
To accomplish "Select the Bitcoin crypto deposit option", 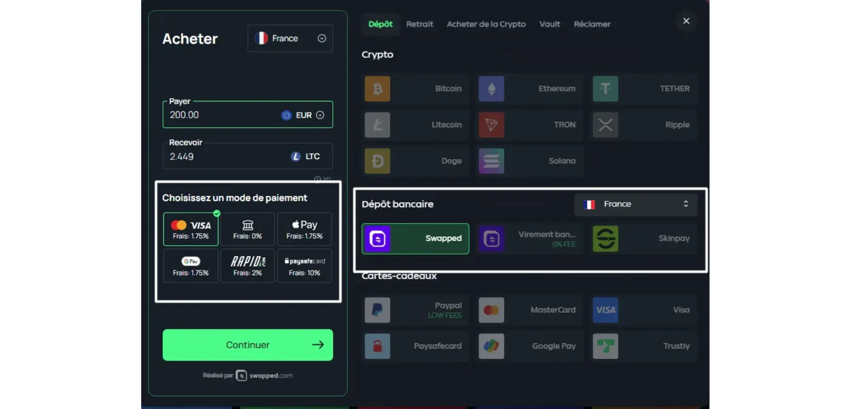I will pyautogui.click(x=415, y=89).
